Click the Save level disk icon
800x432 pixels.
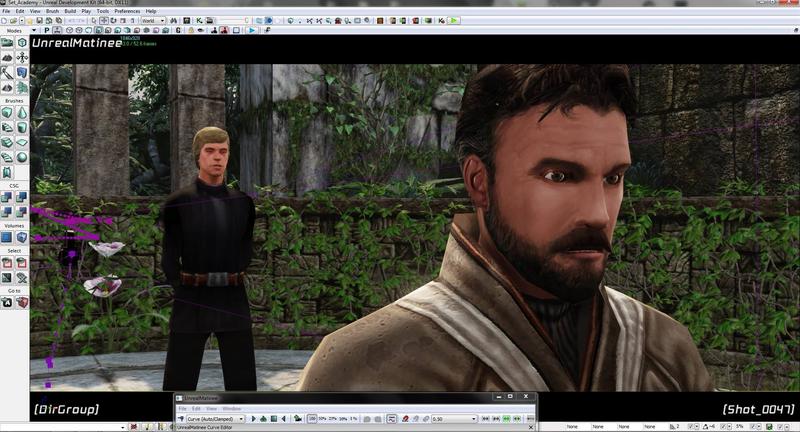point(39,20)
